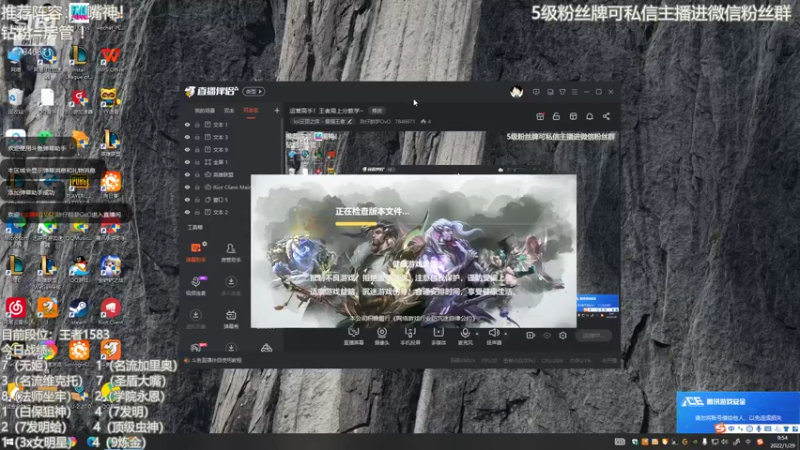Open the customer service icon in title bar
The image size is (800, 450).
point(550,92)
